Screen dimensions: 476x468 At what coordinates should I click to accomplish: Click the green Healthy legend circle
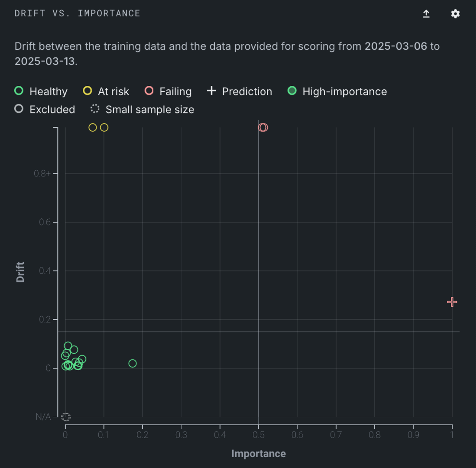[19, 91]
